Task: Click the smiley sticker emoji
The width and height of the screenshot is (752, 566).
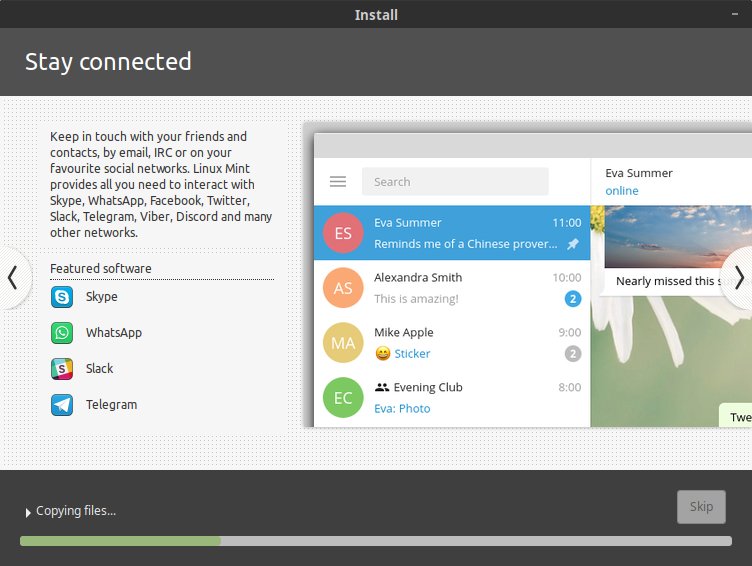Action: 383,354
